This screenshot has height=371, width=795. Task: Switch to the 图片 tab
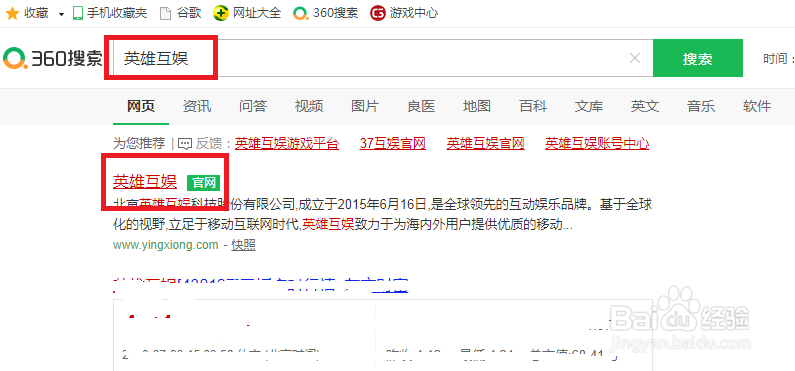[x=365, y=106]
